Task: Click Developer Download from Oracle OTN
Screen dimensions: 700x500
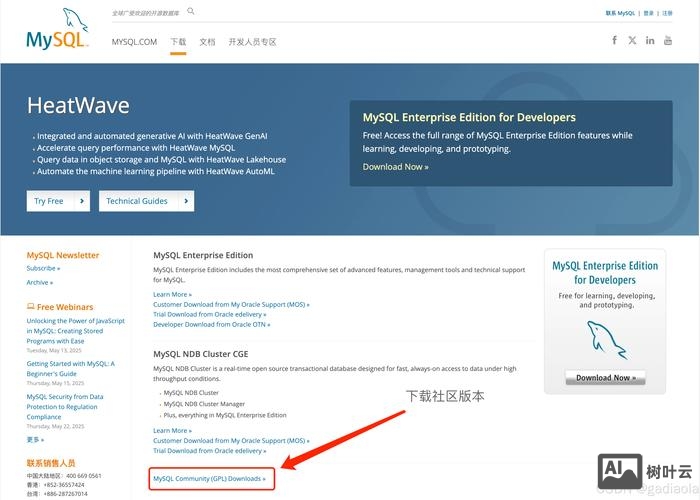Action: pyautogui.click(x=212, y=325)
